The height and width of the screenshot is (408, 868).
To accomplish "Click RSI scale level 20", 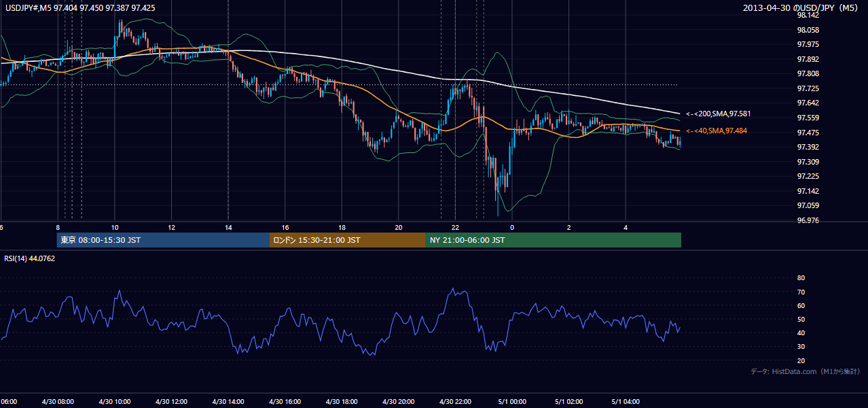I will click(801, 360).
